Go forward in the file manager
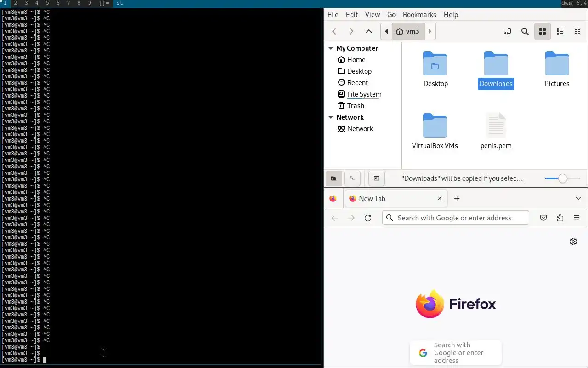This screenshot has width=588, height=368. [x=351, y=31]
